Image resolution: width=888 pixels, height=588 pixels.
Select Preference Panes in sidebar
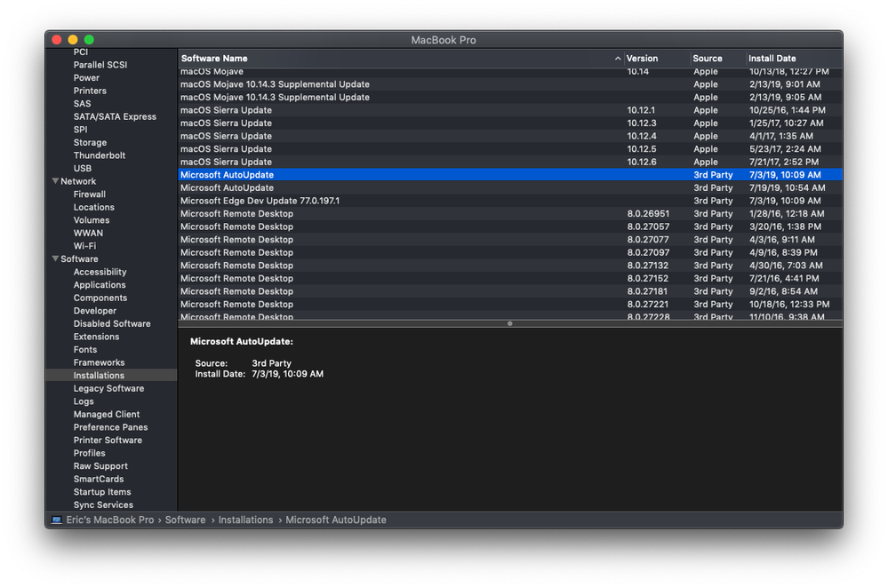coord(110,427)
